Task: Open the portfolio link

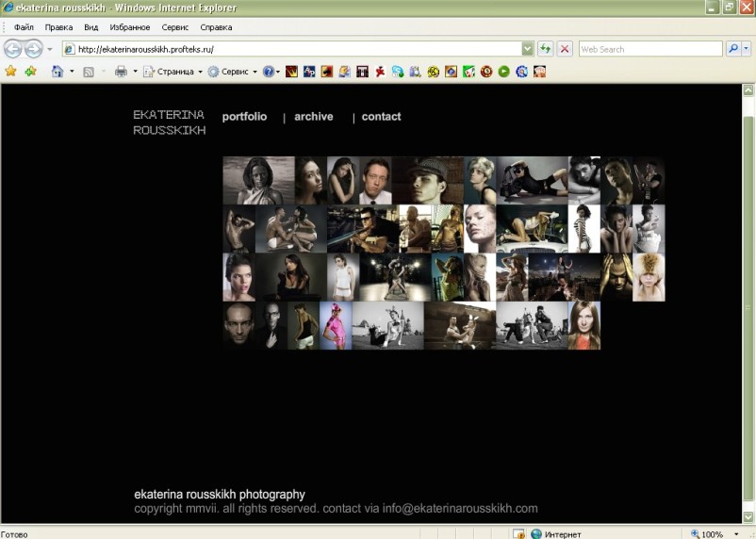Action: pos(244,117)
